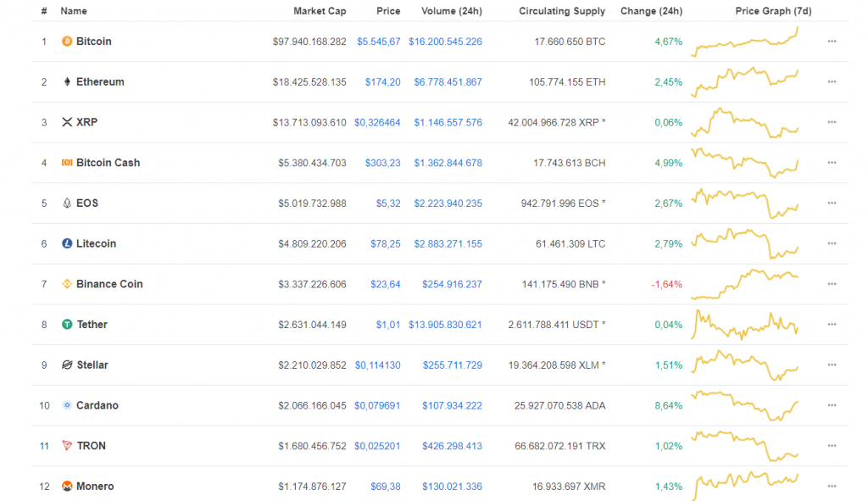Screen dimensions: 868x501
Task: Open the Binance Coin name link
Action: click(109, 284)
